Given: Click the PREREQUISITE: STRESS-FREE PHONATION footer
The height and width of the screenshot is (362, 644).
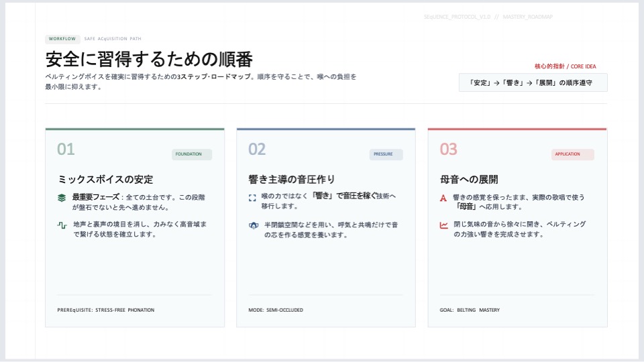Looking at the screenshot, I should (x=106, y=310).
